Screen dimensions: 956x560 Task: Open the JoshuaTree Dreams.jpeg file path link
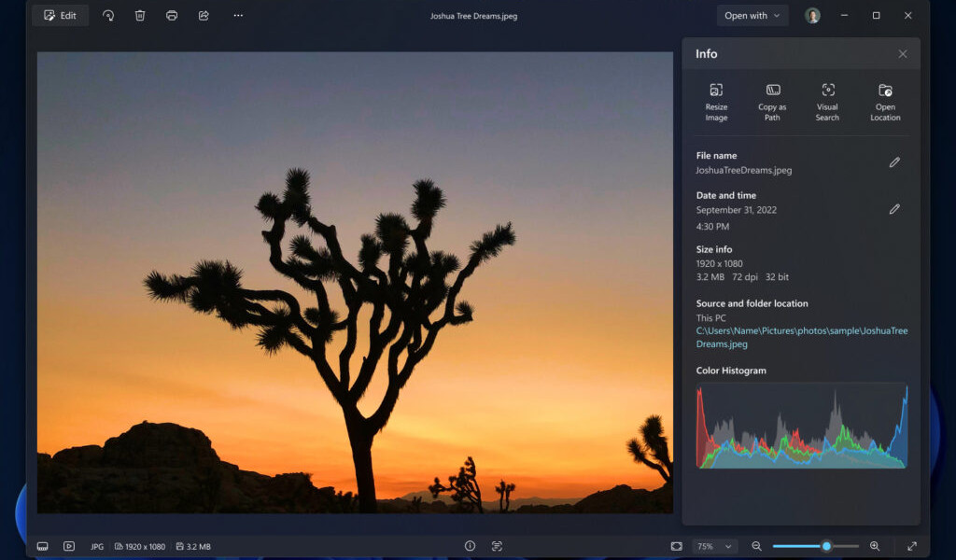[802, 337]
